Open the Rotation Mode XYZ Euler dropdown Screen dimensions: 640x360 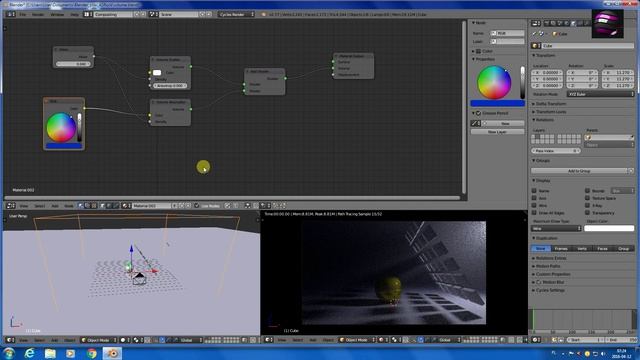tap(600, 94)
